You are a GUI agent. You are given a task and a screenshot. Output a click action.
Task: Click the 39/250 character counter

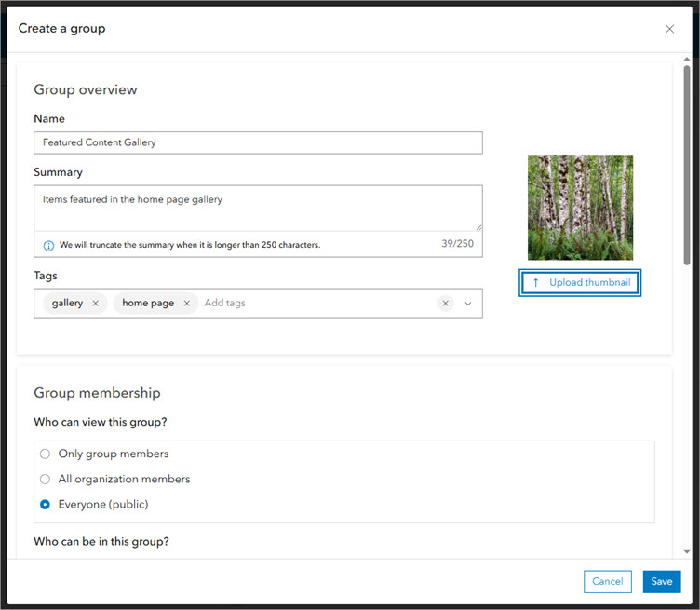click(x=457, y=244)
